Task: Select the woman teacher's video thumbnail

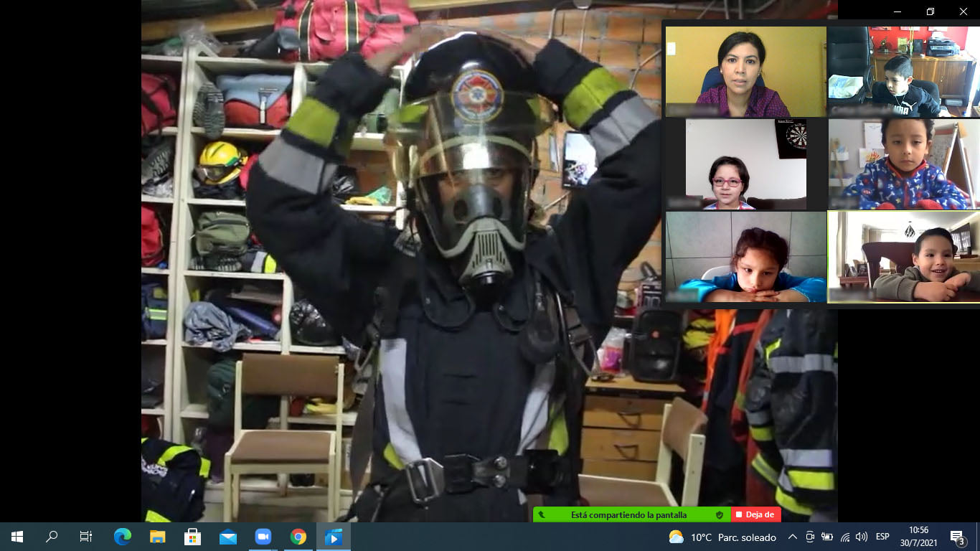Action: click(x=745, y=72)
